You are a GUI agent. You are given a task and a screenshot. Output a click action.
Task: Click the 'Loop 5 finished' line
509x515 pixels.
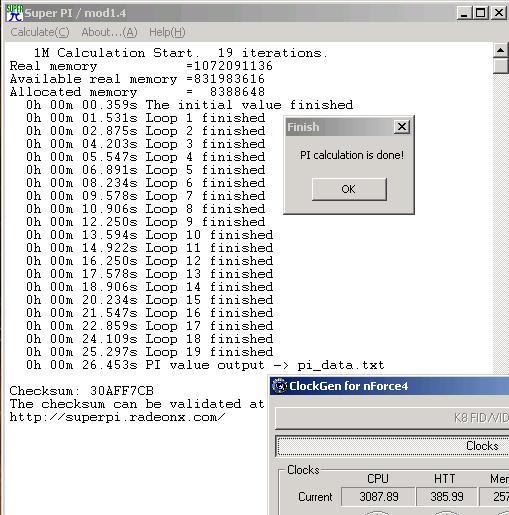pyautogui.click(x=146, y=170)
